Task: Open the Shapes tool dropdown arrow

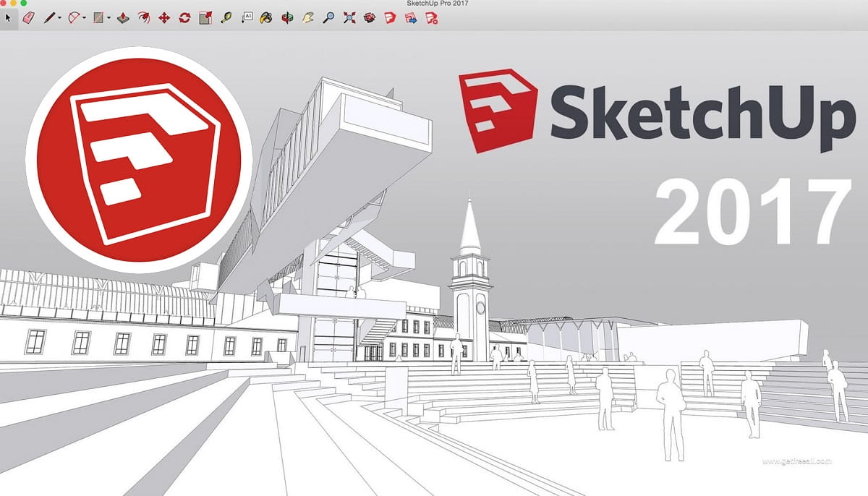Action: tap(109, 17)
